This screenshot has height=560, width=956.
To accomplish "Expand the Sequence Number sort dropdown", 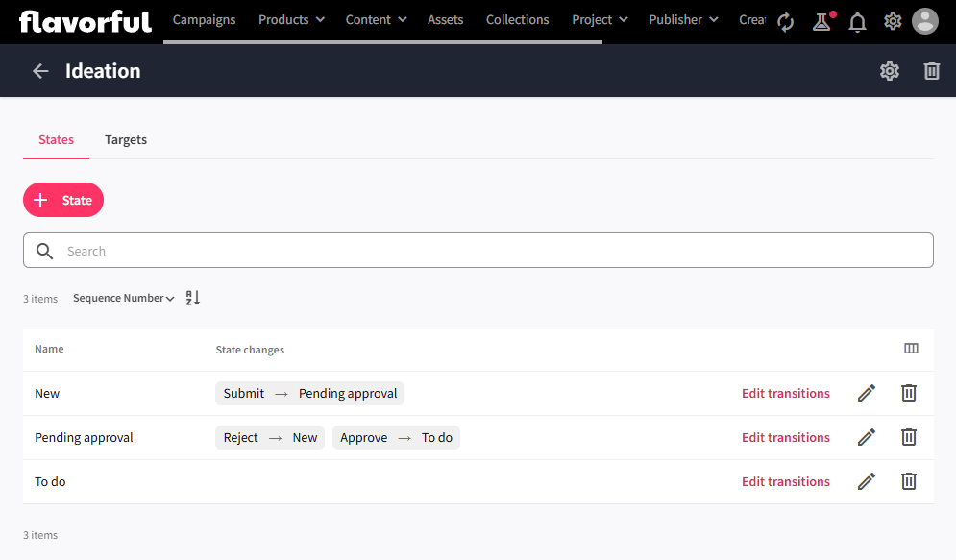I will [124, 298].
